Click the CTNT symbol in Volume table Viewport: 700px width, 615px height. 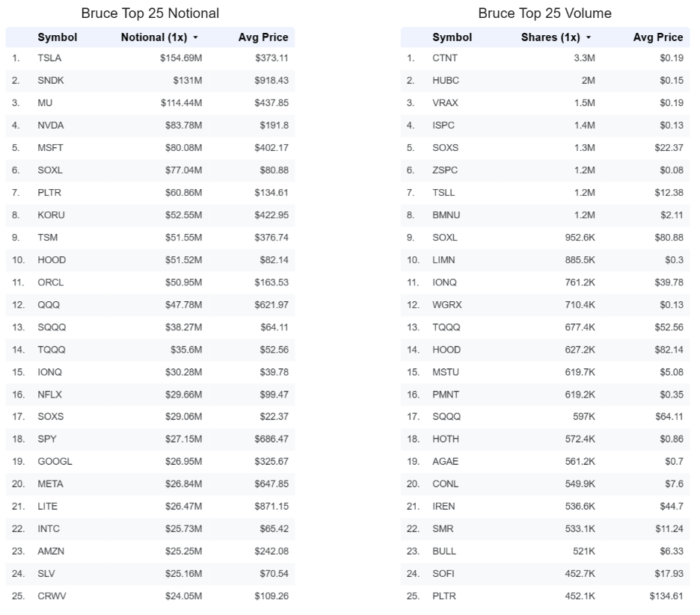pos(445,58)
